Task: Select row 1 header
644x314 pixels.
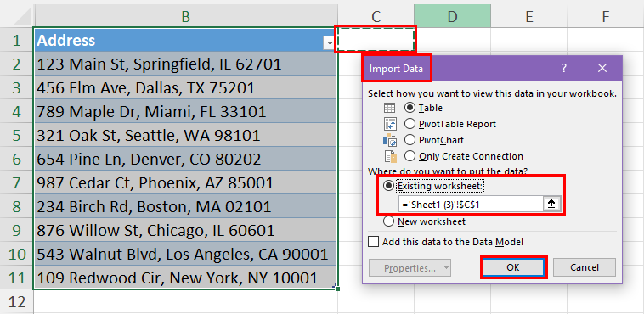Action: click(x=16, y=40)
